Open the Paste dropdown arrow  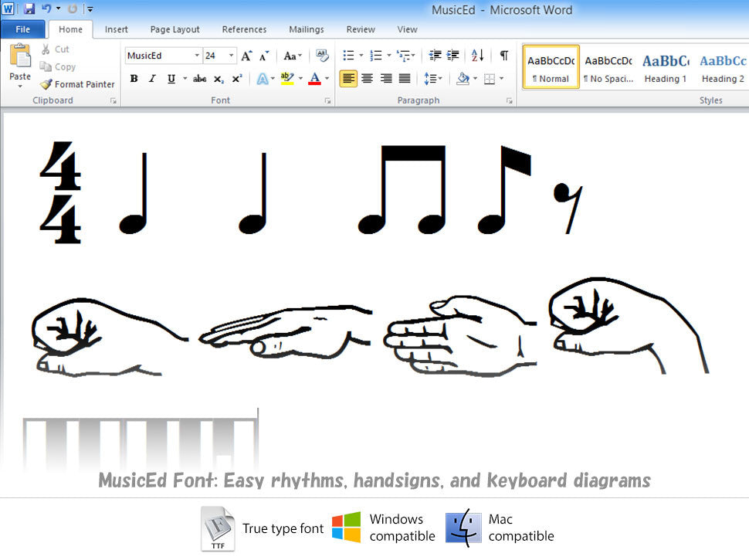coord(20,86)
